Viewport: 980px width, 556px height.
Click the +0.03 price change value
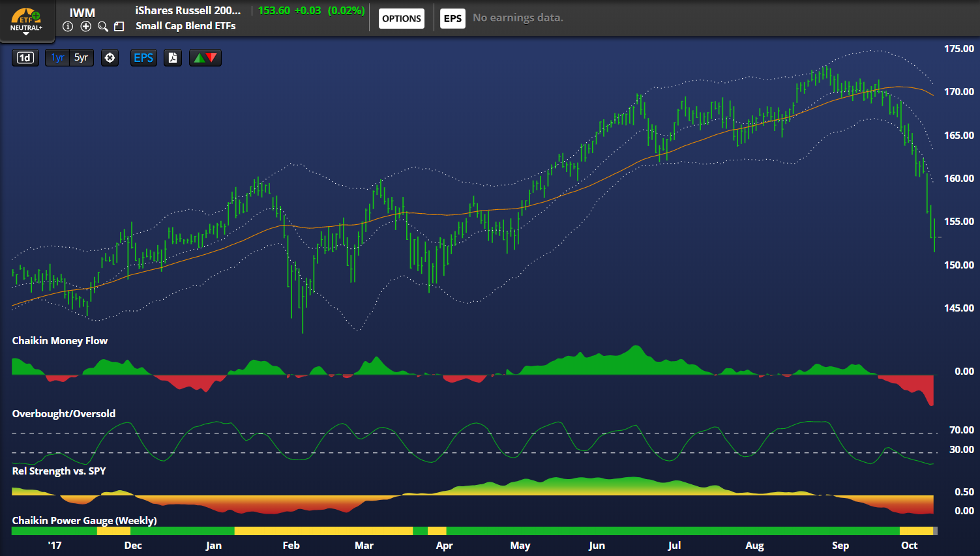308,10
